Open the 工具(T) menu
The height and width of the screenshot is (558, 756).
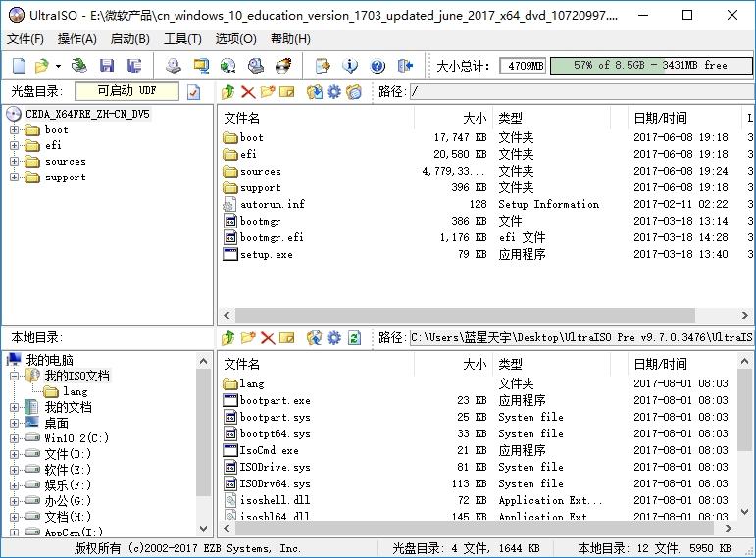point(182,38)
